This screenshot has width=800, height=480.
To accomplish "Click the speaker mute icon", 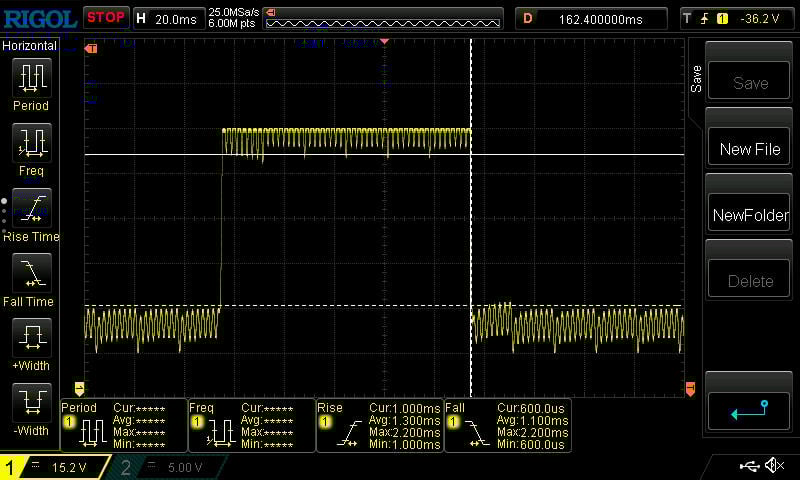I will point(774,466).
